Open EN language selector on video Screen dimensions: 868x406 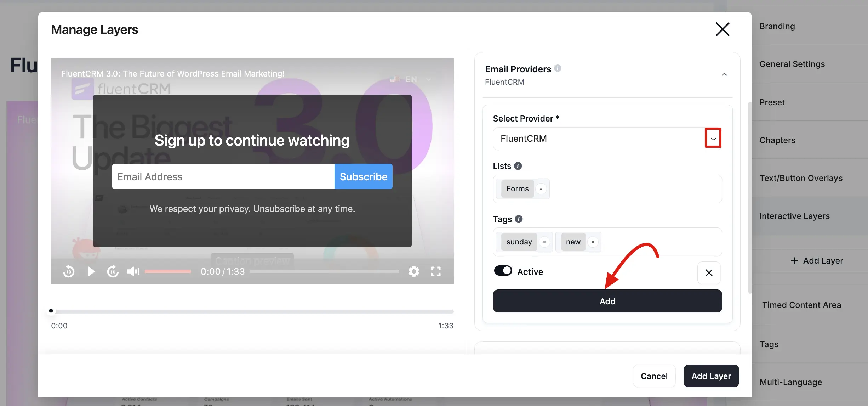(411, 79)
